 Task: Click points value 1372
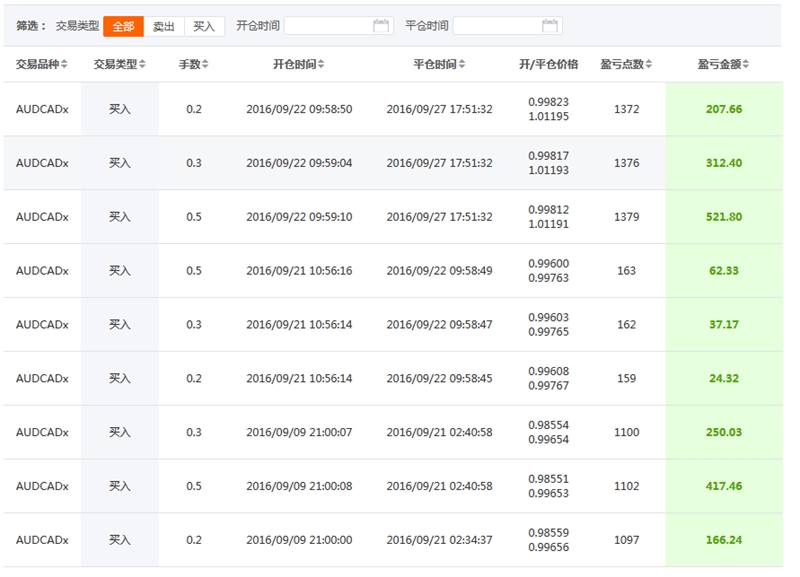(x=627, y=109)
